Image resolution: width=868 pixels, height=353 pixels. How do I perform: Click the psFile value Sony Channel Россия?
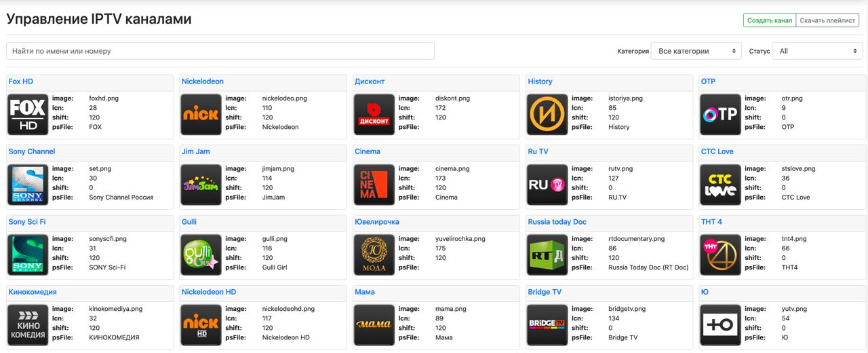pos(121,198)
